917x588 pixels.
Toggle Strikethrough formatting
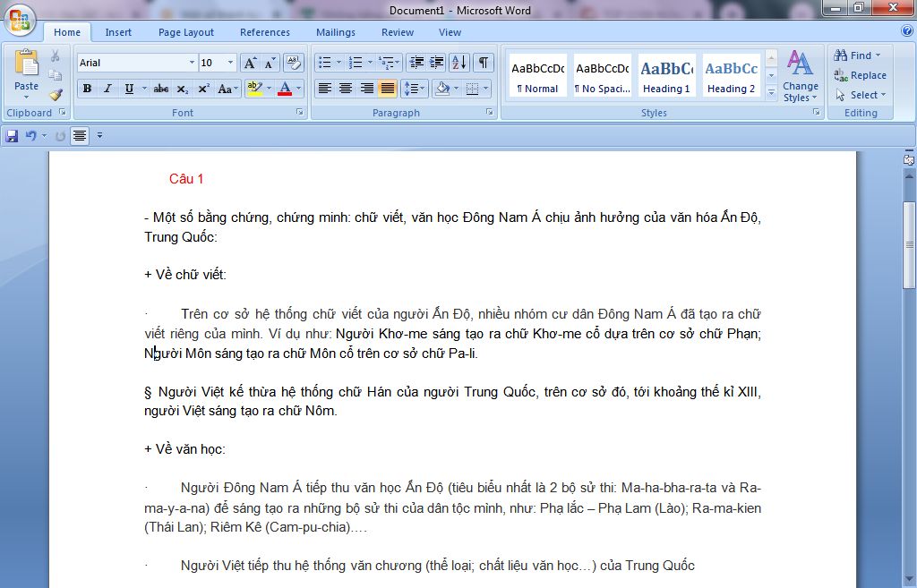click(x=161, y=89)
